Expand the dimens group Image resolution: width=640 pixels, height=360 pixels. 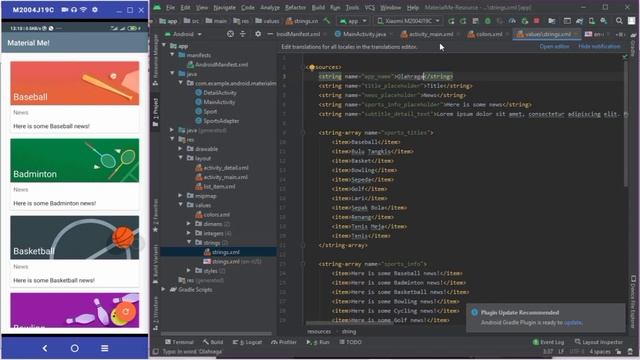click(x=189, y=224)
